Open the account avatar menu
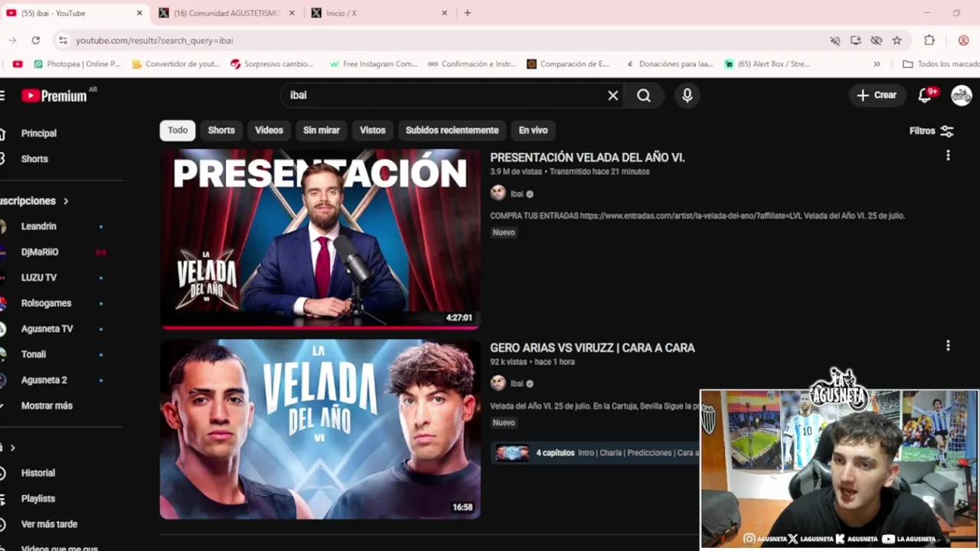This screenshot has height=551, width=980. click(x=961, y=96)
